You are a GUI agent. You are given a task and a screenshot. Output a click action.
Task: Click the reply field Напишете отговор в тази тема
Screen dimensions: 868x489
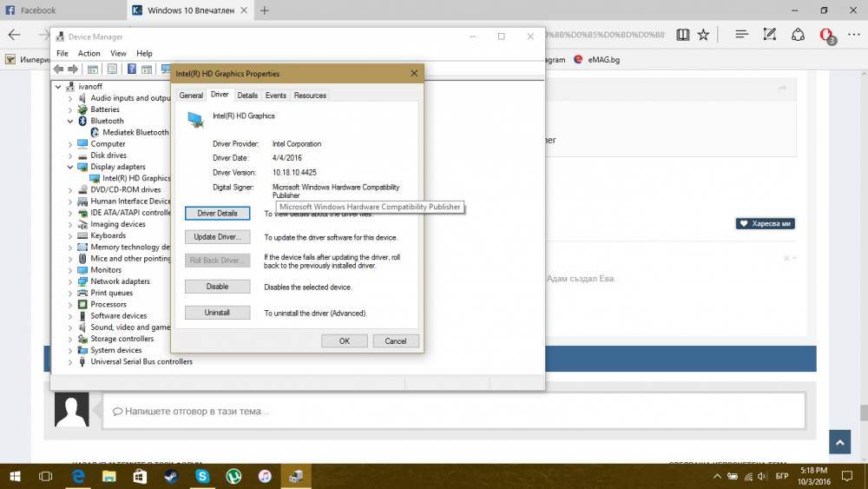click(x=453, y=411)
